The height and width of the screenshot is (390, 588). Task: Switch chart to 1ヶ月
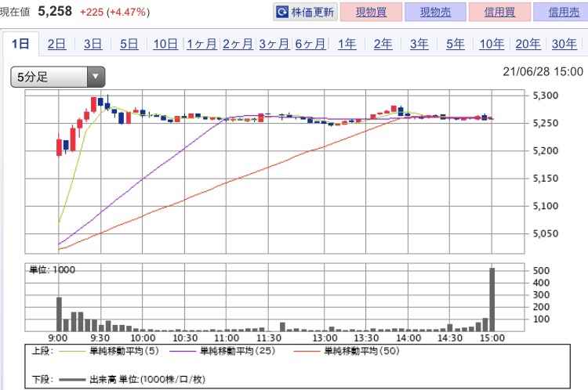tap(201, 44)
